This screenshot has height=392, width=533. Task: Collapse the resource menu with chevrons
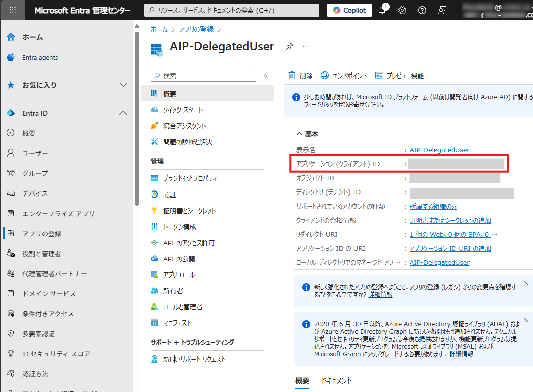(x=266, y=75)
